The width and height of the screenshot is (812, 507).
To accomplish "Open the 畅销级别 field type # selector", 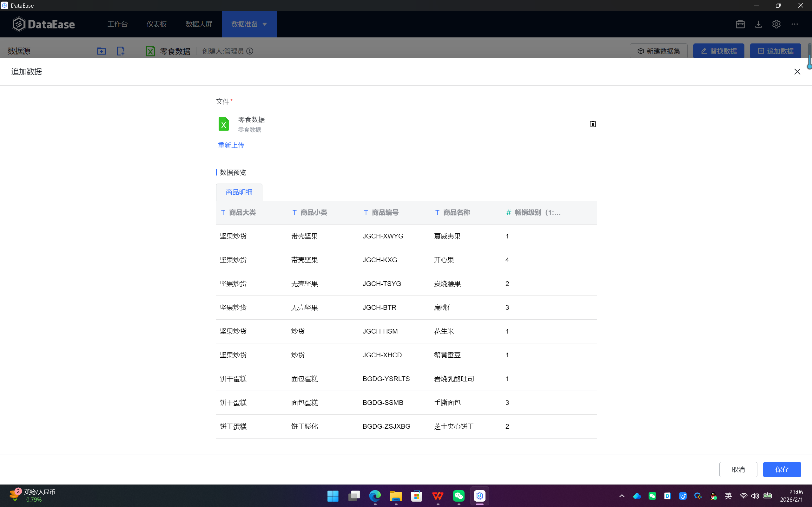I will click(508, 212).
